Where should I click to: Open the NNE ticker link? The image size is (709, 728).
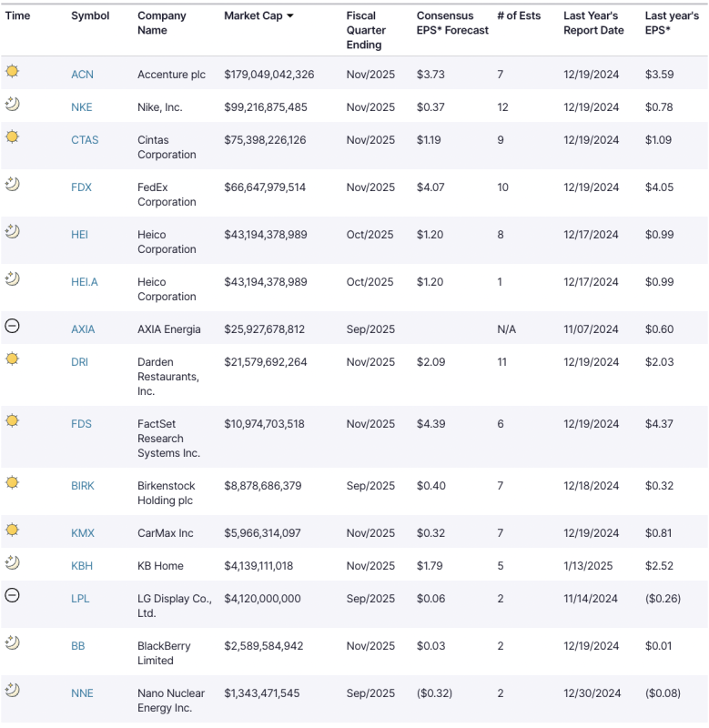point(82,693)
